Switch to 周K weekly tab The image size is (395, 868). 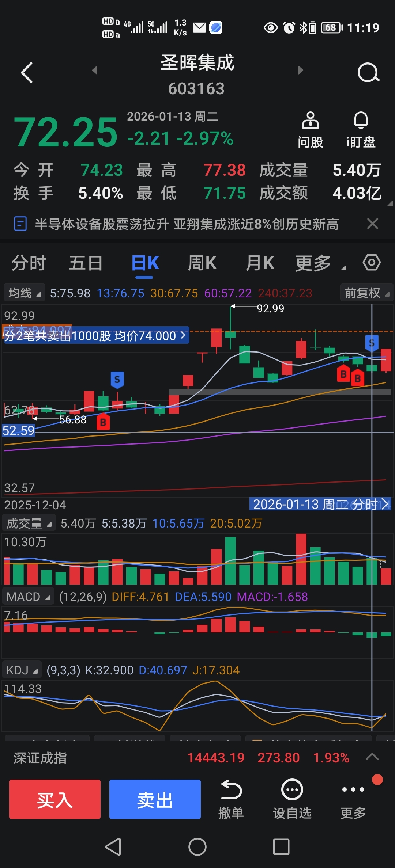point(202,263)
